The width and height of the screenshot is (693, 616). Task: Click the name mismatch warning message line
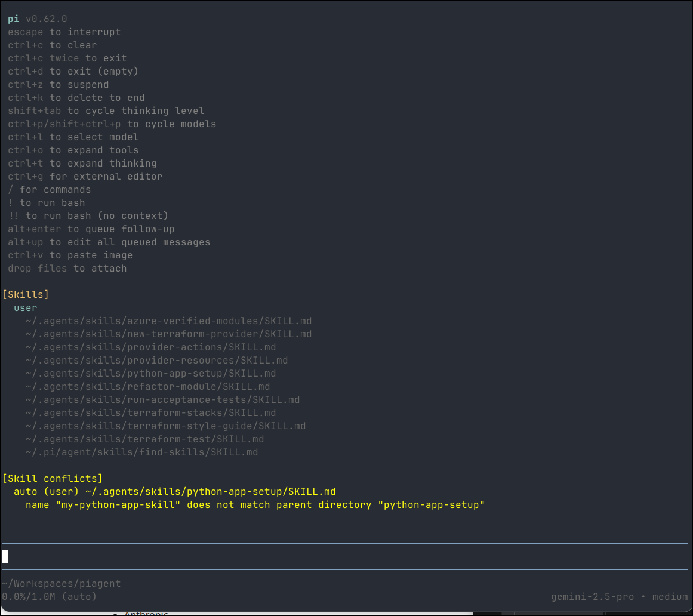255,504
